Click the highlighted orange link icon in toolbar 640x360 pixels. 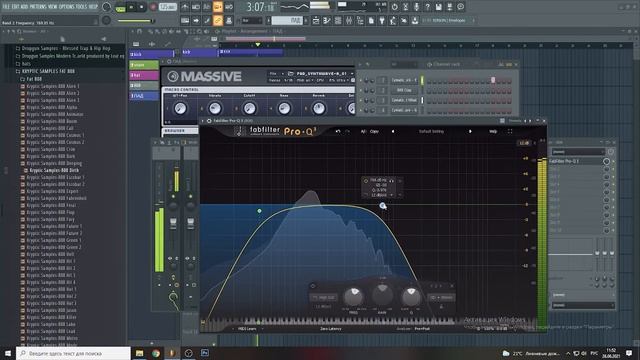click(x=218, y=20)
